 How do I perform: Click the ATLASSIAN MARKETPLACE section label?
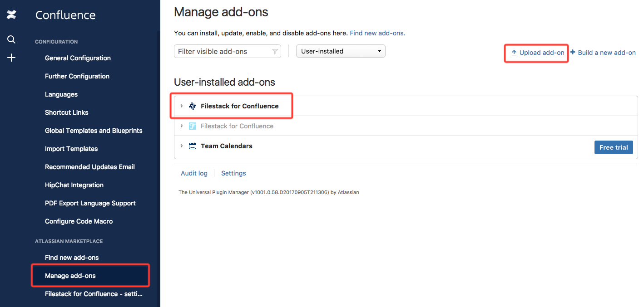[69, 241]
